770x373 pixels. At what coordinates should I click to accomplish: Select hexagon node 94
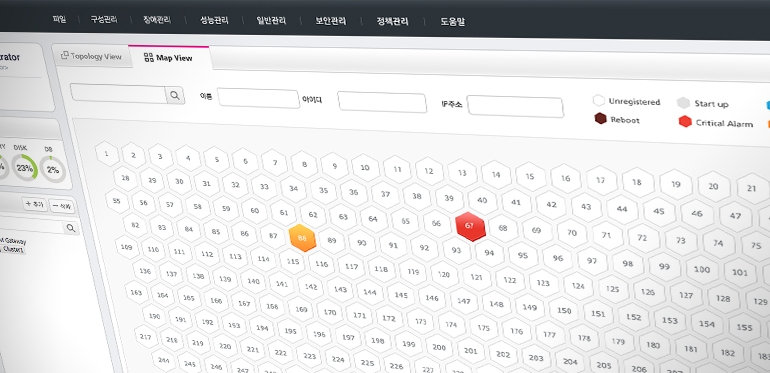pos(489,253)
